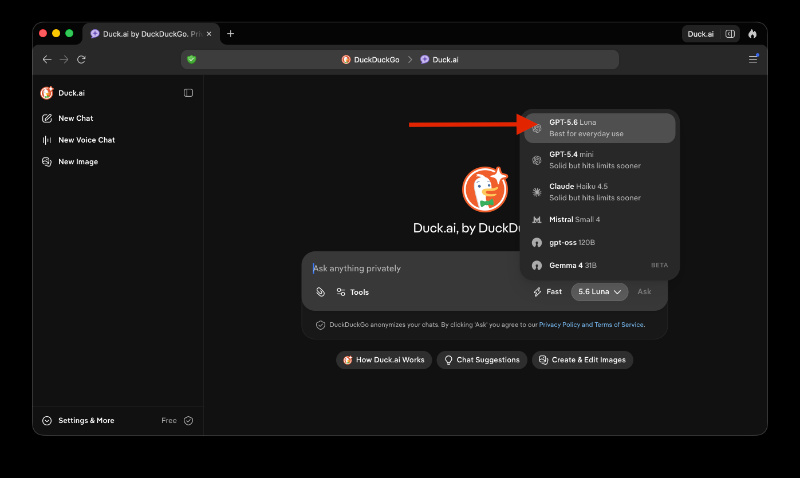Viewport: 800px width, 478px height.
Task: Open the Privacy Policy and Terms of Service link
Action: click(x=592, y=324)
